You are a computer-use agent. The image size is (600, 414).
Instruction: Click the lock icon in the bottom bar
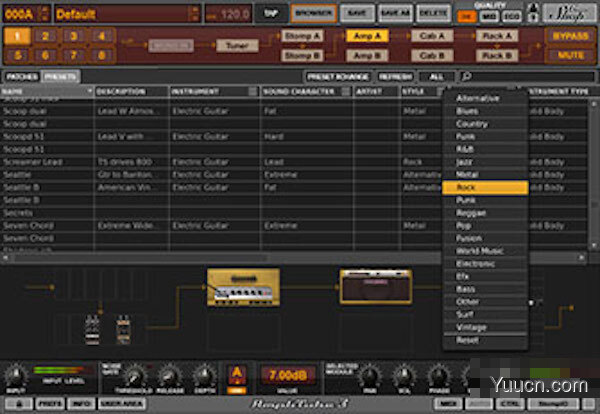[x=19, y=404]
